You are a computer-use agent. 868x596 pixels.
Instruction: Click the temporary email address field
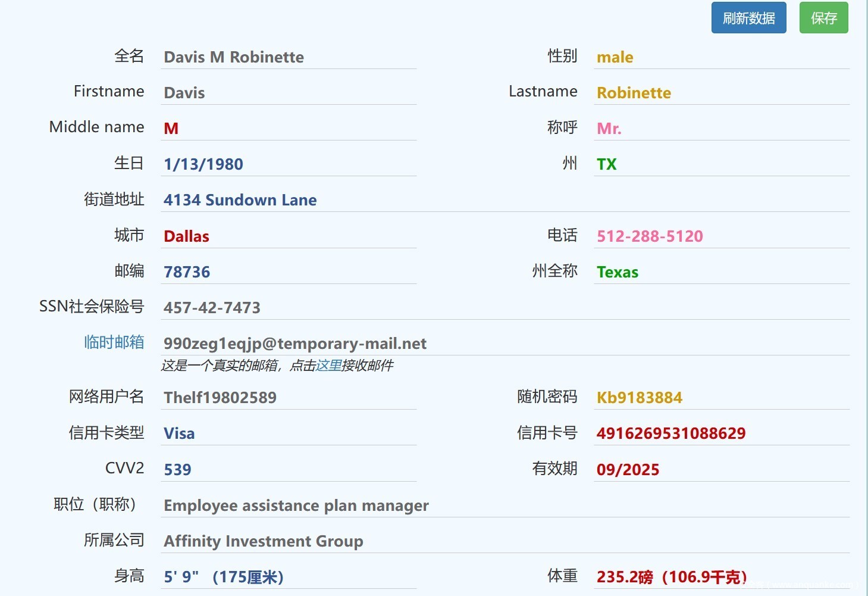pos(504,344)
